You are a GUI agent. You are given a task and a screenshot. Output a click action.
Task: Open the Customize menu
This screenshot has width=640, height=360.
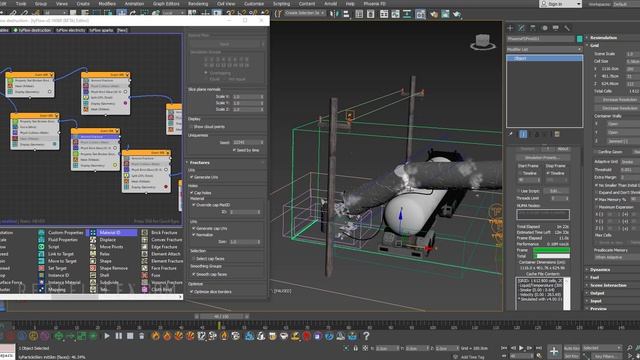pos(254,4)
